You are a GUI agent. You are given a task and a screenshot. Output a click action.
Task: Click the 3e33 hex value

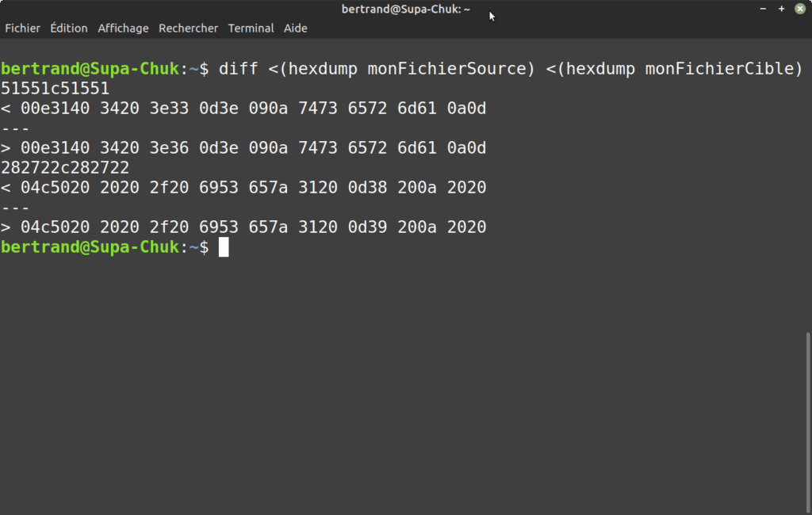[x=169, y=109]
